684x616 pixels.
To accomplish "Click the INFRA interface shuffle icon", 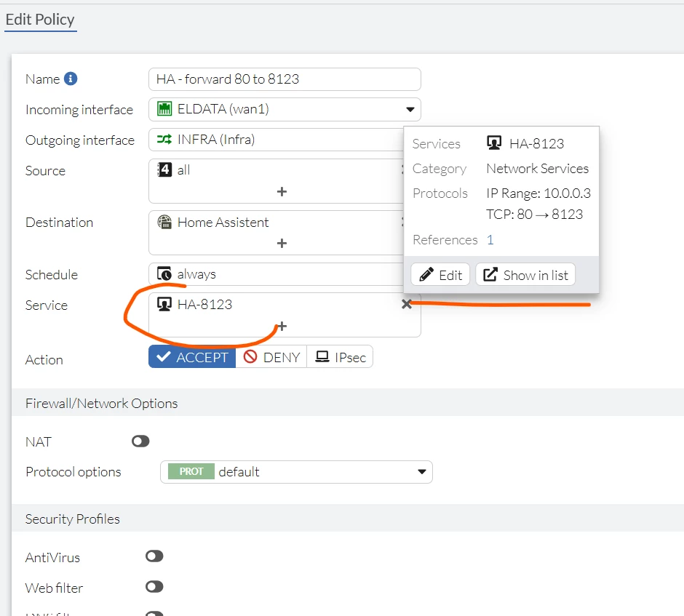I will click(x=164, y=139).
